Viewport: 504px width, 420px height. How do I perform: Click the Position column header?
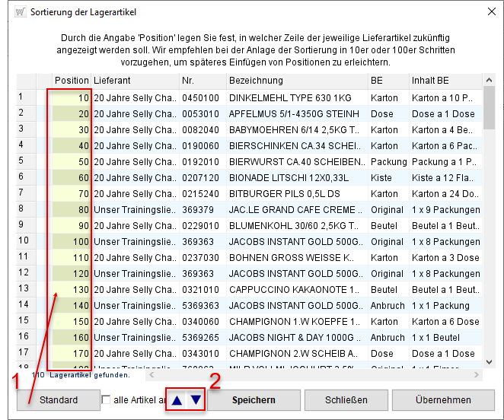pyautogui.click(x=72, y=81)
